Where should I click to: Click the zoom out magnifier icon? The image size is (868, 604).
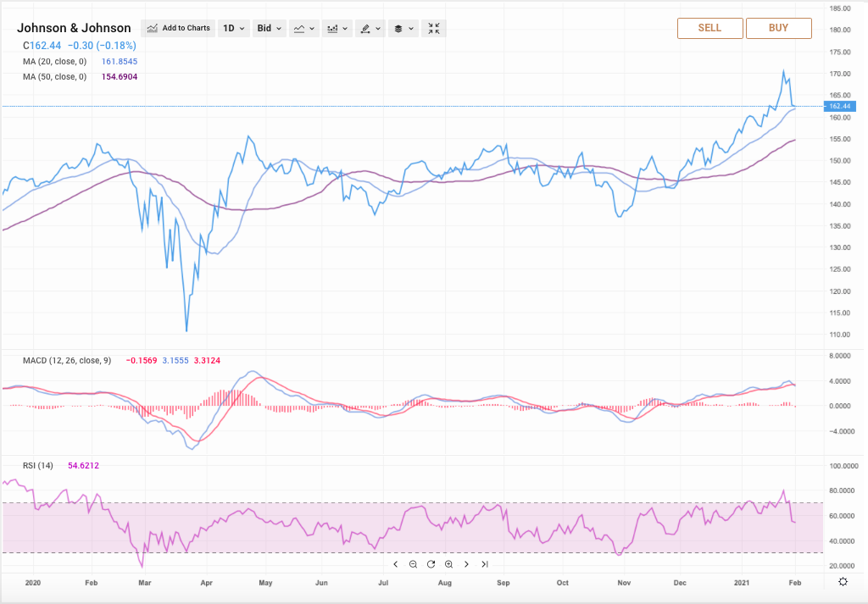413,564
